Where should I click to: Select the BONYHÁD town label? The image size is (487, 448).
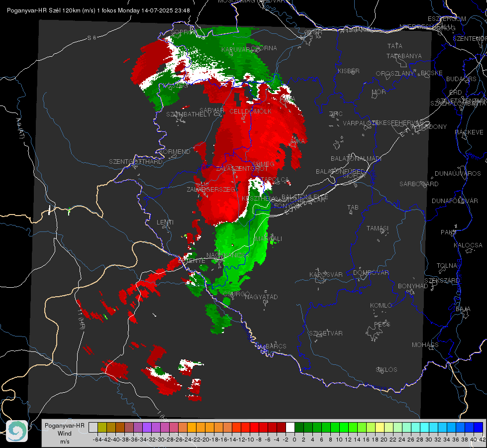413,286
